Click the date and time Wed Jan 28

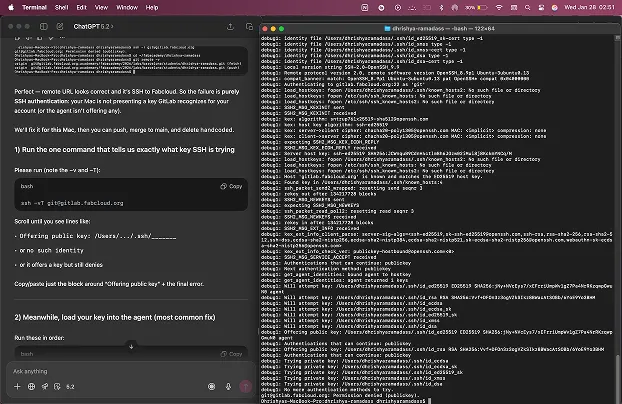(589, 7)
